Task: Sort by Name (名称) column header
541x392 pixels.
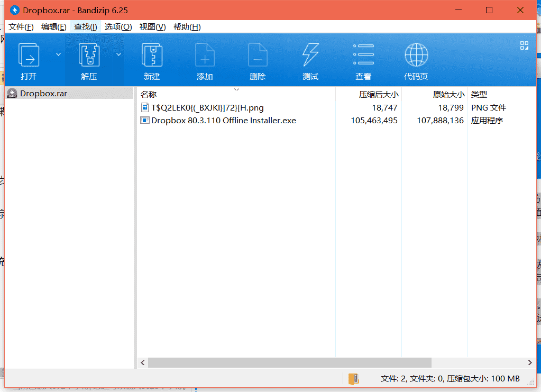Action: pos(149,95)
